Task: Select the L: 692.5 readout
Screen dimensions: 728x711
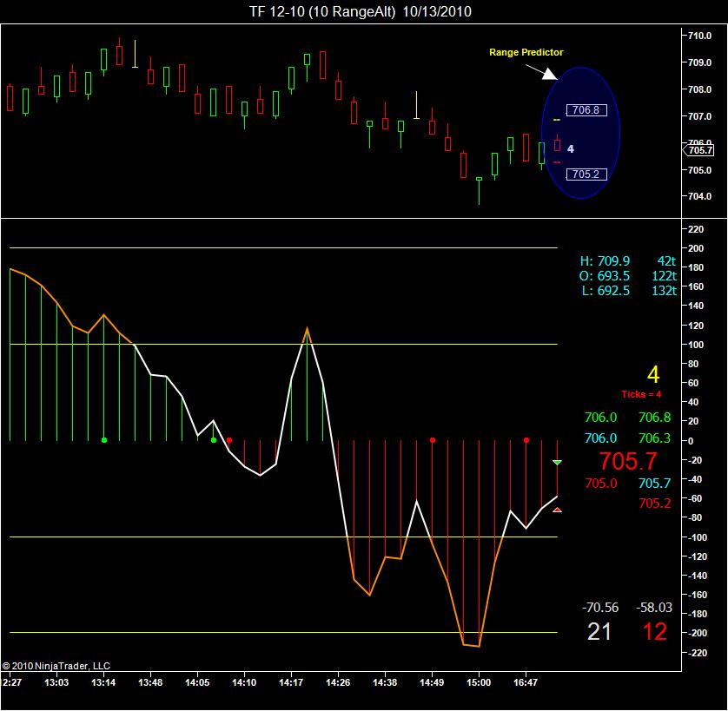Action: coord(606,291)
